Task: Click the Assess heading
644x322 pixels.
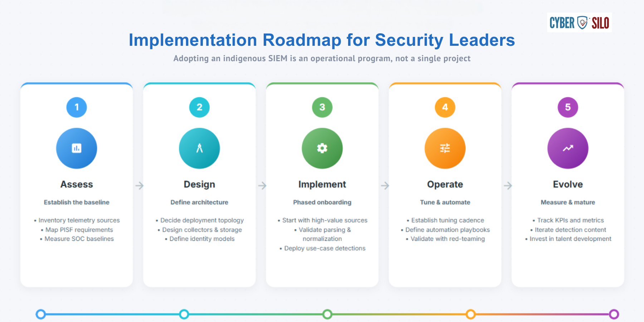Action: click(77, 184)
